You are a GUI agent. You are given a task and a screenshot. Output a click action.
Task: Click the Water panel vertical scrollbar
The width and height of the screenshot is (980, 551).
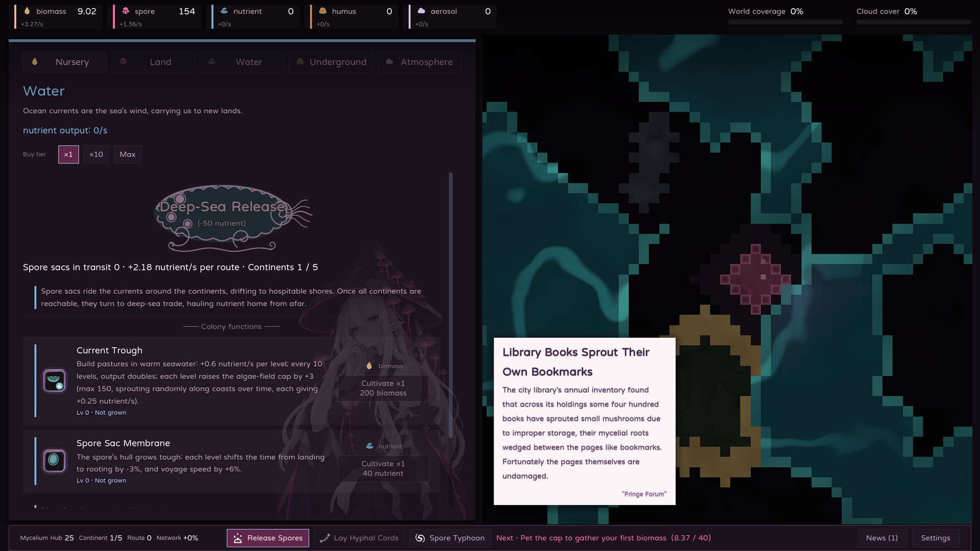pyautogui.click(x=451, y=305)
